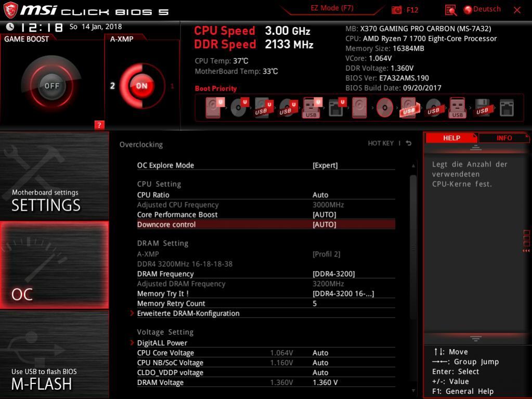Screen dimensions: 532x399
Task: Click the settings list vertical scrollbar
Action: click(413, 248)
